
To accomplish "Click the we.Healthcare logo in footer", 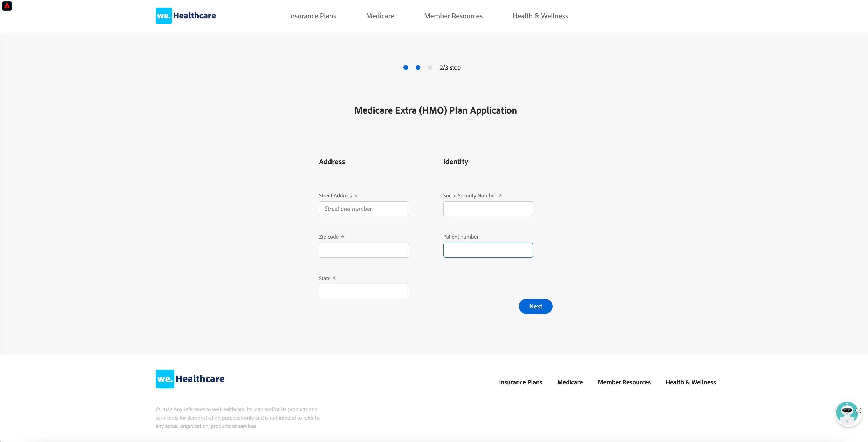I will click(190, 379).
